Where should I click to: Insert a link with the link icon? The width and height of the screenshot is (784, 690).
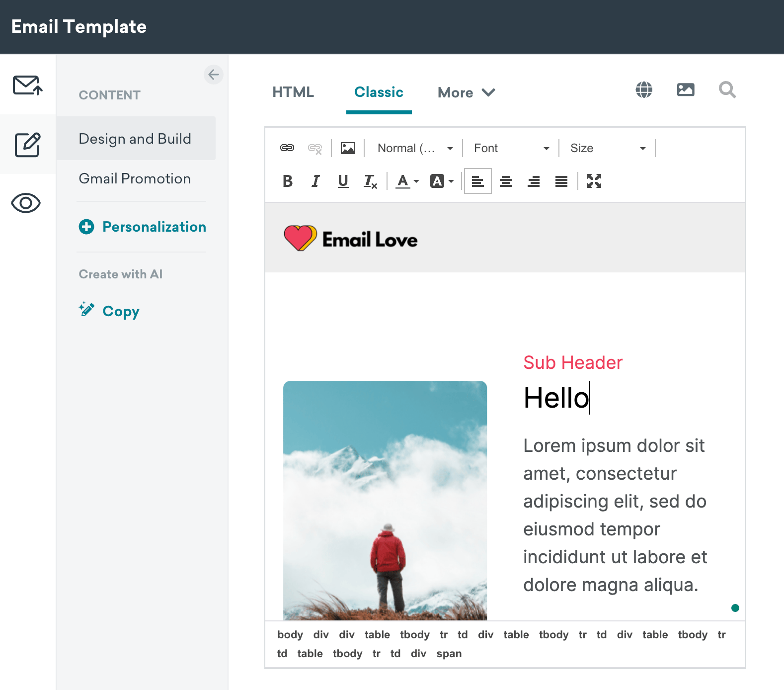(x=287, y=148)
